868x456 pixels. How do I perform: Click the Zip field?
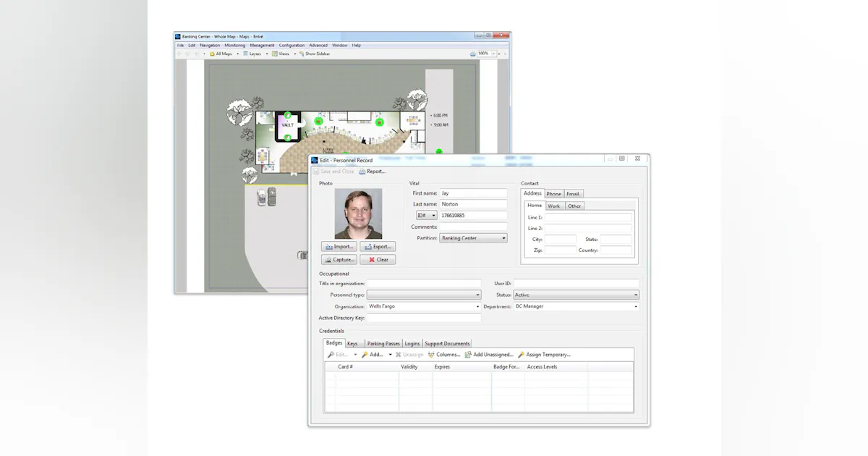(x=561, y=250)
